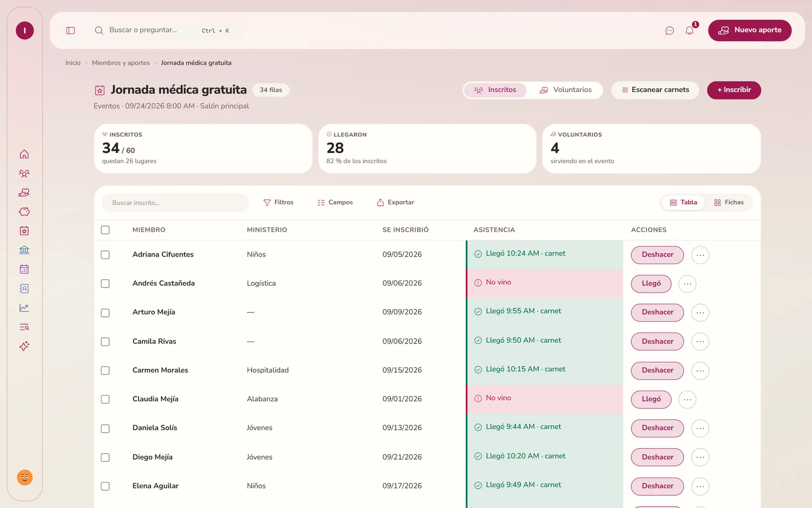Open the notifications bell
The image size is (812, 508).
(x=689, y=30)
